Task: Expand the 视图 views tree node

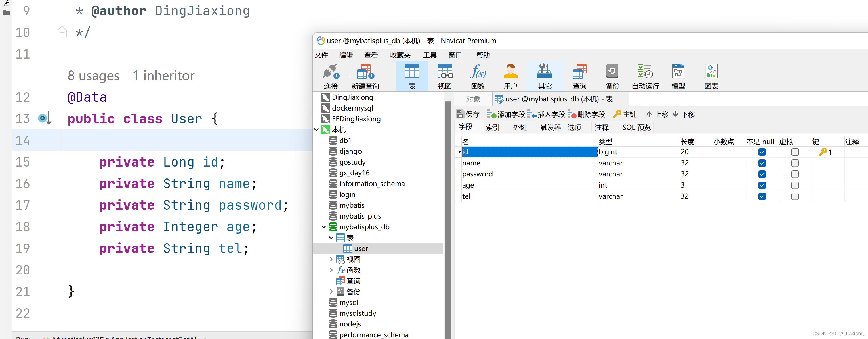Action: (331, 259)
